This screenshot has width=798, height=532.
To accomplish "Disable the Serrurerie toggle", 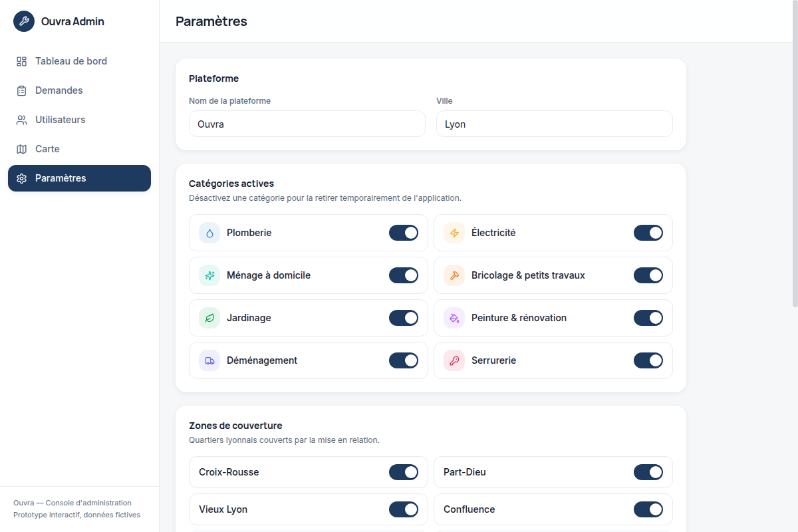I will pyautogui.click(x=648, y=360).
